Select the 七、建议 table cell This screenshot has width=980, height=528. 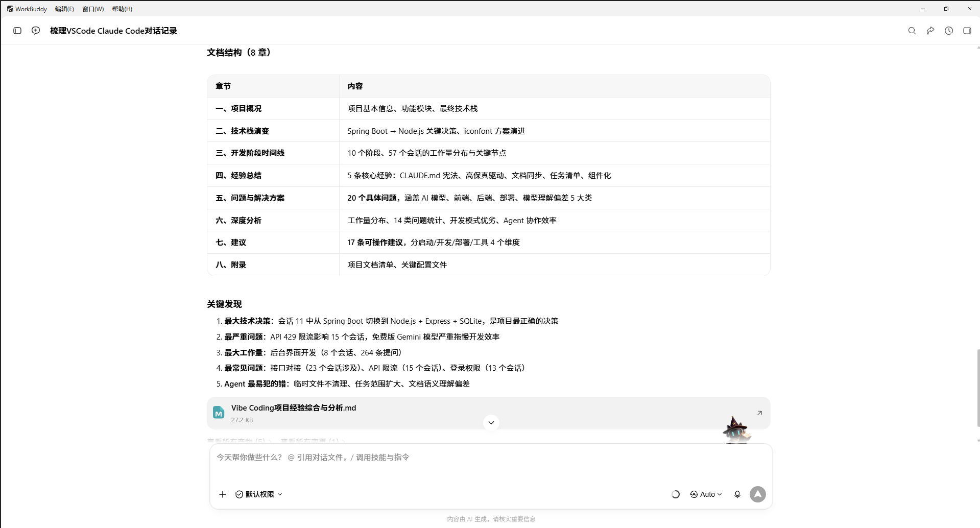[273, 243]
